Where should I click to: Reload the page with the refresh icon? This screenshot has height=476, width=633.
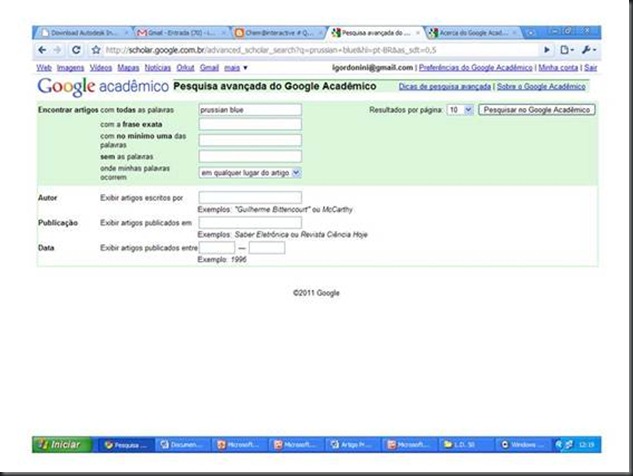click(76, 50)
